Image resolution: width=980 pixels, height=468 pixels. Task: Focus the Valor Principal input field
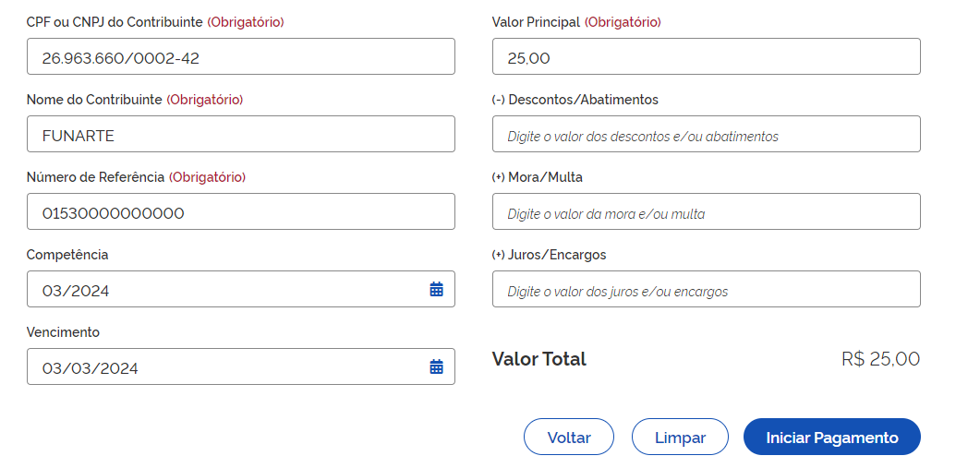click(706, 57)
